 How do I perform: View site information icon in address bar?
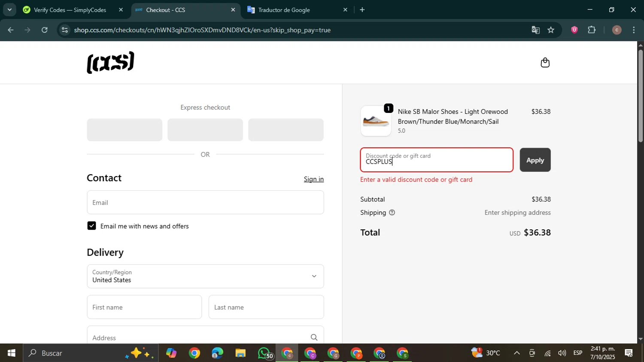click(65, 30)
